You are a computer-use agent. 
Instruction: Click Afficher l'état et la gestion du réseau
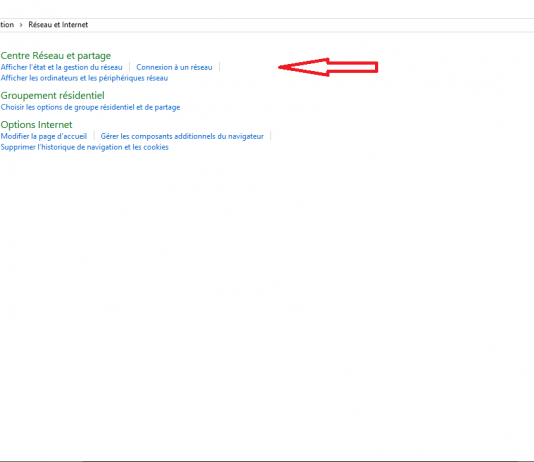pos(61,67)
